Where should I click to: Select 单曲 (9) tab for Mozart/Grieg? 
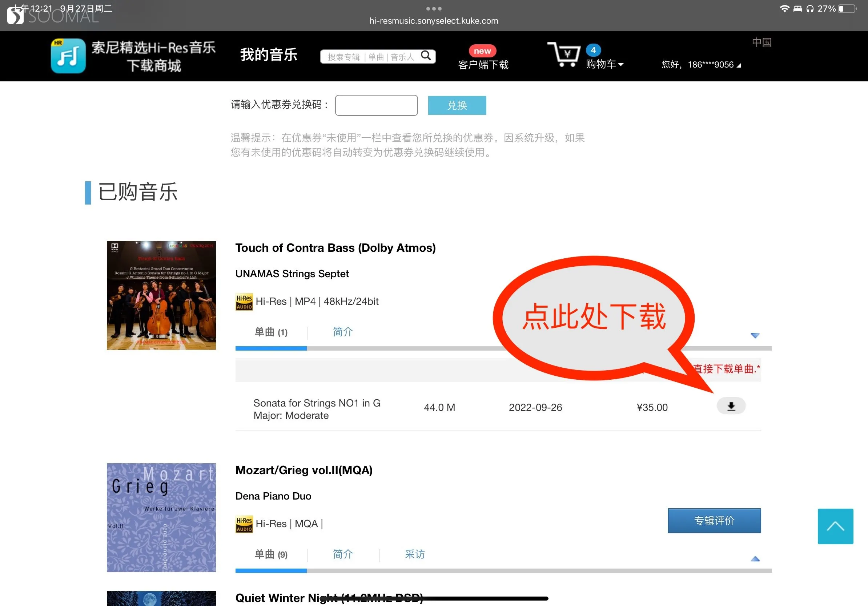click(271, 554)
